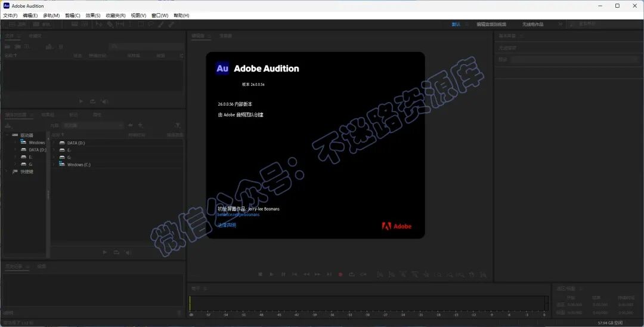Select the Slip tool in the toolbar
The image size is (644, 327).
(x=120, y=24)
